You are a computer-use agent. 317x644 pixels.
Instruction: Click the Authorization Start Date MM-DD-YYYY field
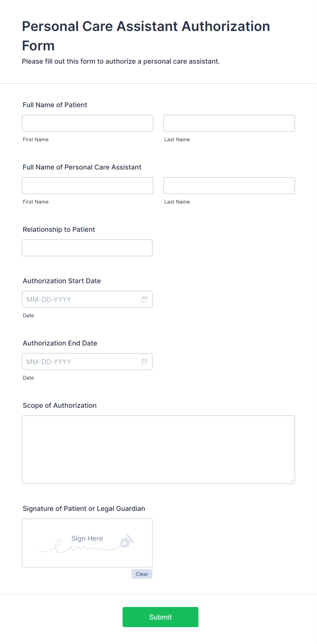coord(78,299)
